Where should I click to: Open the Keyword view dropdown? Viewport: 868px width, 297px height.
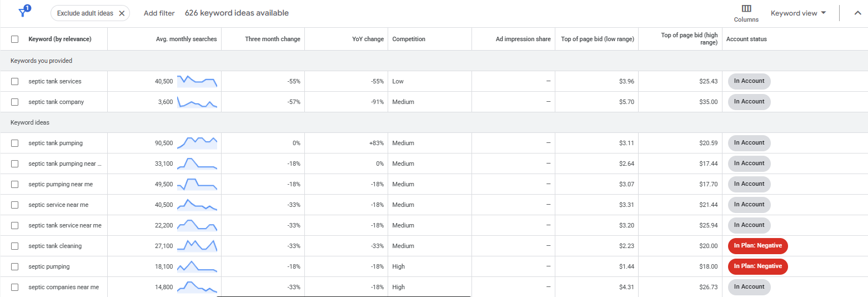[x=798, y=13]
